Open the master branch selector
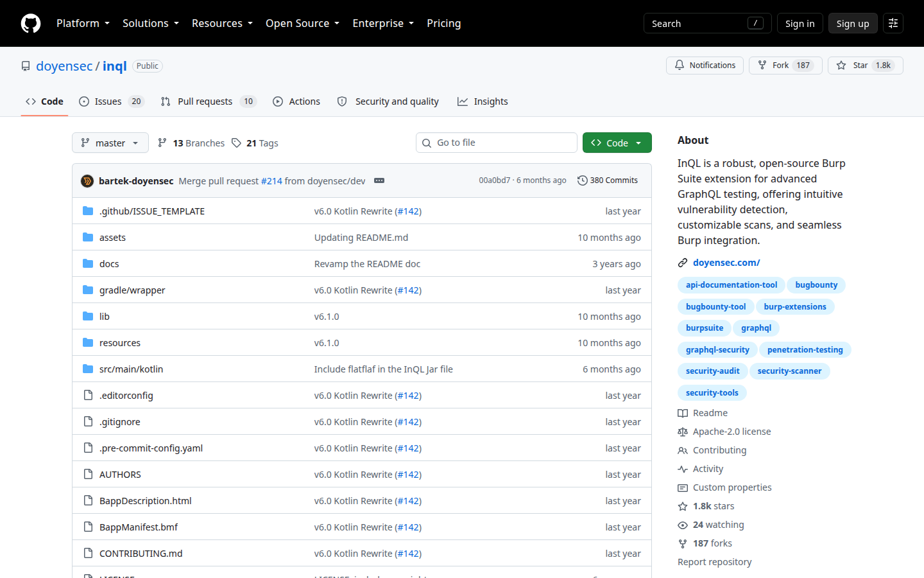 110,143
